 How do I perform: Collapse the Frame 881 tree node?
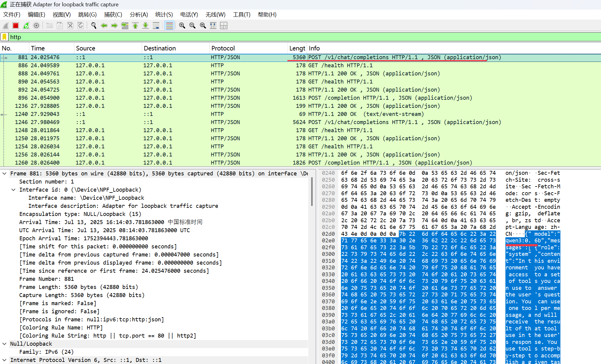(5, 174)
